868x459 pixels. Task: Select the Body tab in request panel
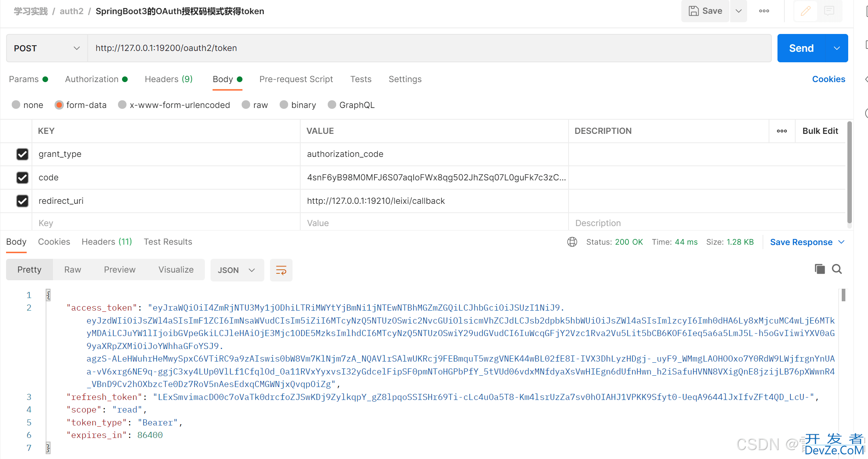click(224, 79)
